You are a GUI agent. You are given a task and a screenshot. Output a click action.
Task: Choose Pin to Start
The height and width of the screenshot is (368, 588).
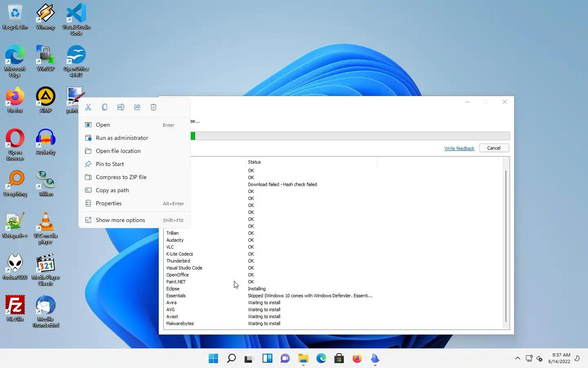tap(134, 164)
